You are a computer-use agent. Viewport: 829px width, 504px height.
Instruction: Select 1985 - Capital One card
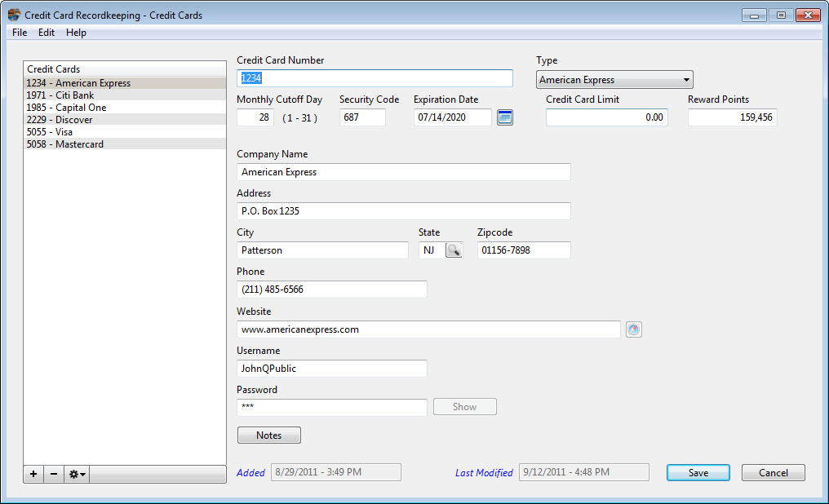[125, 108]
